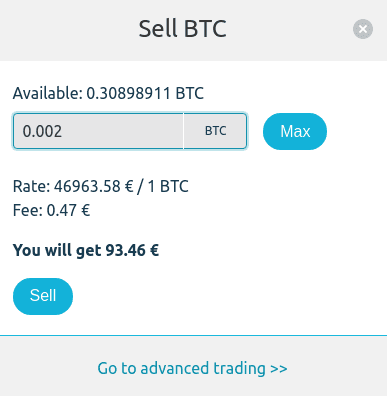
Task: Focus the BTC amount input field
Action: [98, 131]
